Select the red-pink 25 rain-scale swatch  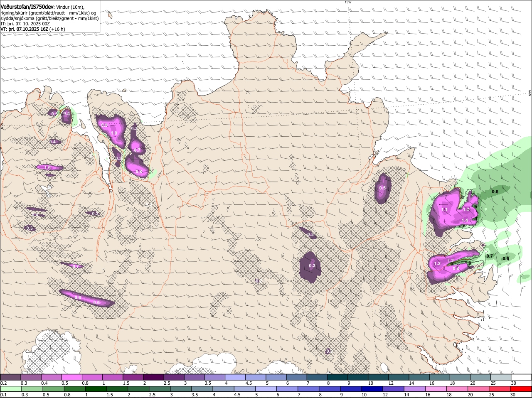tap(500, 389)
